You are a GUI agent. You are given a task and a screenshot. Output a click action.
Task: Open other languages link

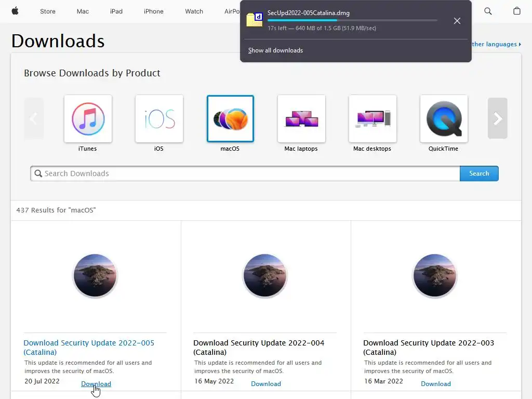(496, 44)
